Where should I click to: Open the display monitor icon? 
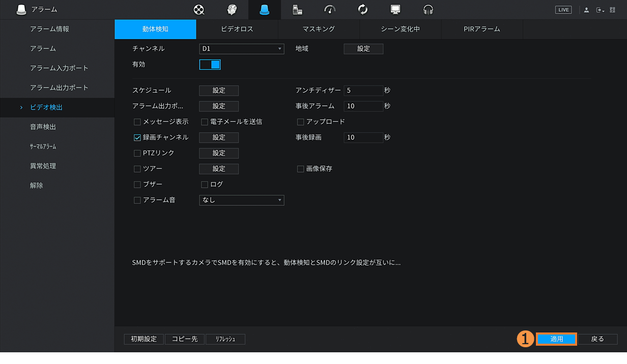395,10
